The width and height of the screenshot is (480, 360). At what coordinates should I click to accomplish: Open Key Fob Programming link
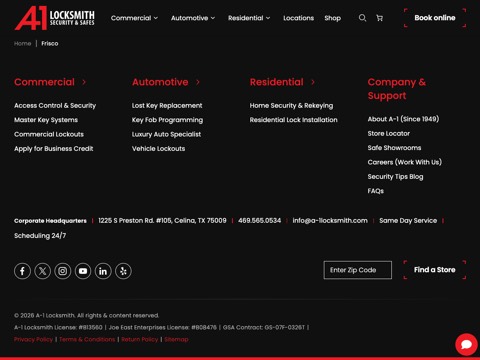coord(167,120)
